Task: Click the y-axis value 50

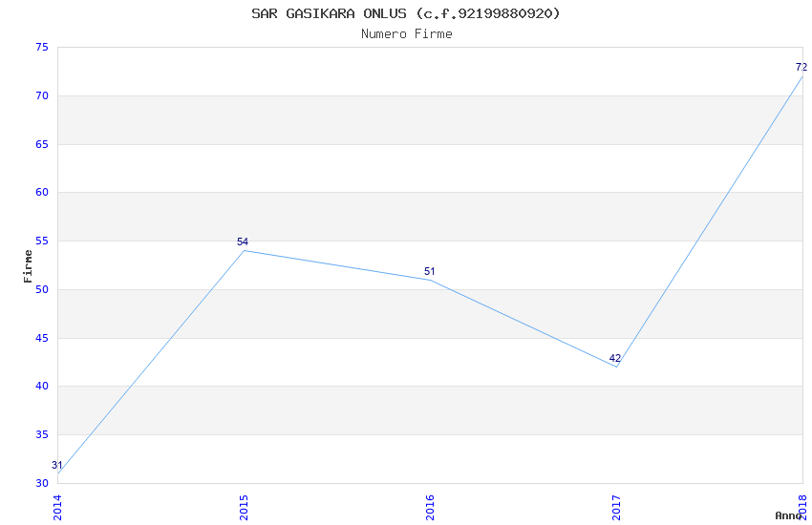Action: tap(42, 289)
